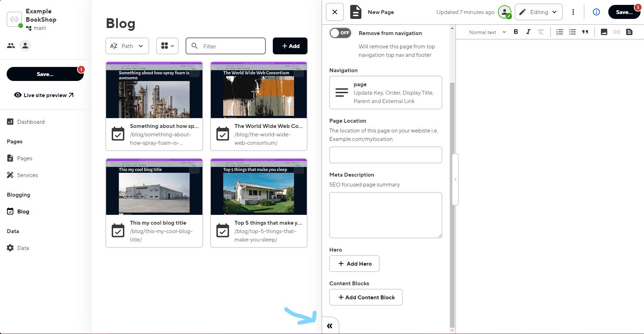Click Add Content Block button
This screenshot has height=334, width=644.
(366, 297)
